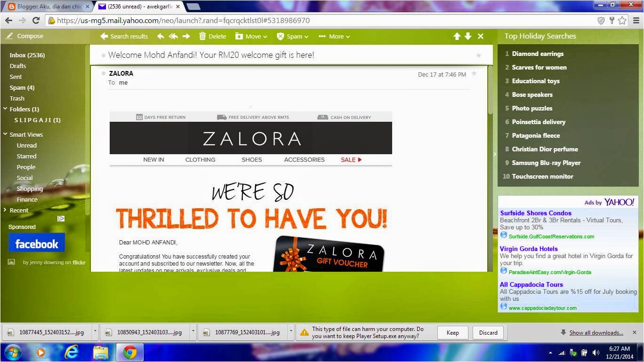Select the Starred smart view

point(26,156)
